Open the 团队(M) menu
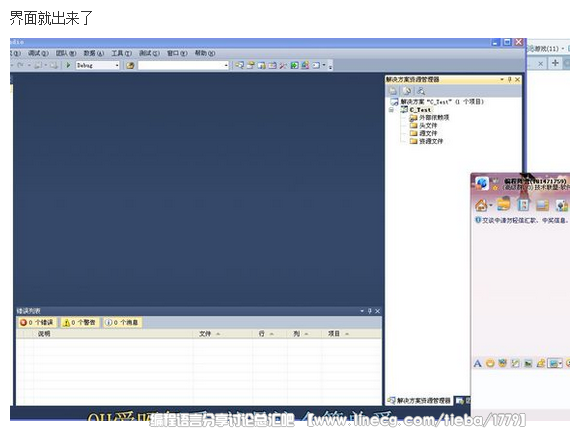Viewport: 576px width, 437px height. tap(66, 53)
